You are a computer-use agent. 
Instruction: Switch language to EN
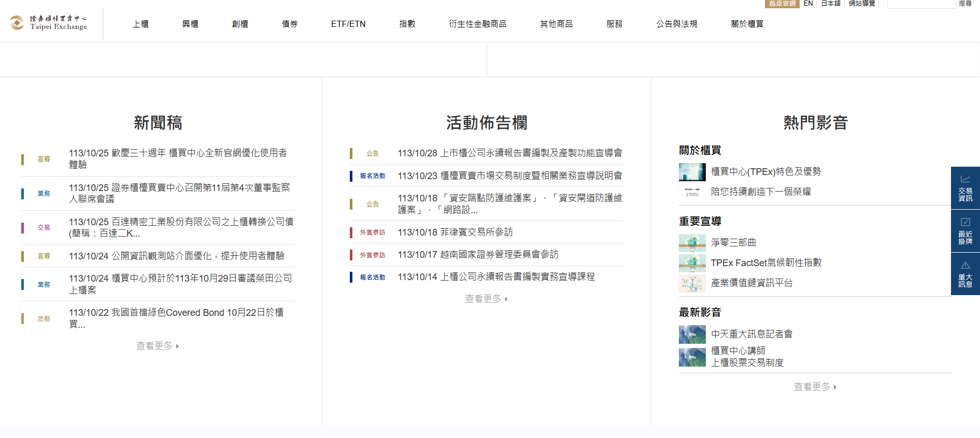[808, 4]
